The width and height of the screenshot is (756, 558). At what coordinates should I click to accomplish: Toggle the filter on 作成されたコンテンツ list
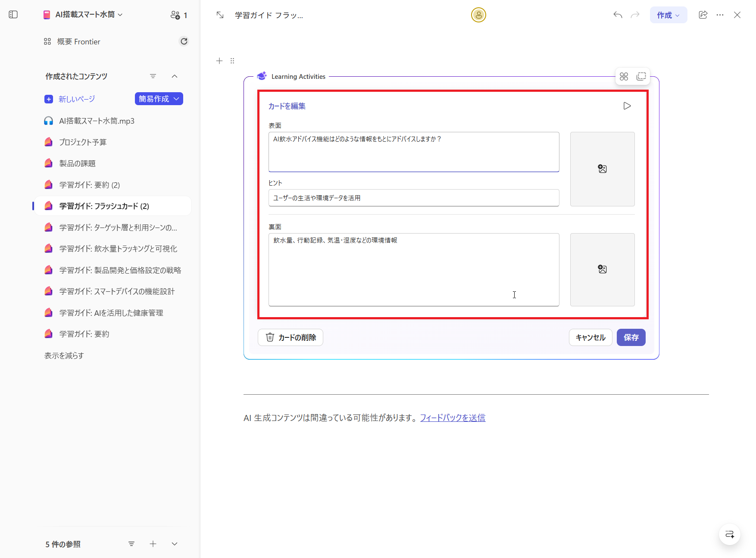point(153,76)
